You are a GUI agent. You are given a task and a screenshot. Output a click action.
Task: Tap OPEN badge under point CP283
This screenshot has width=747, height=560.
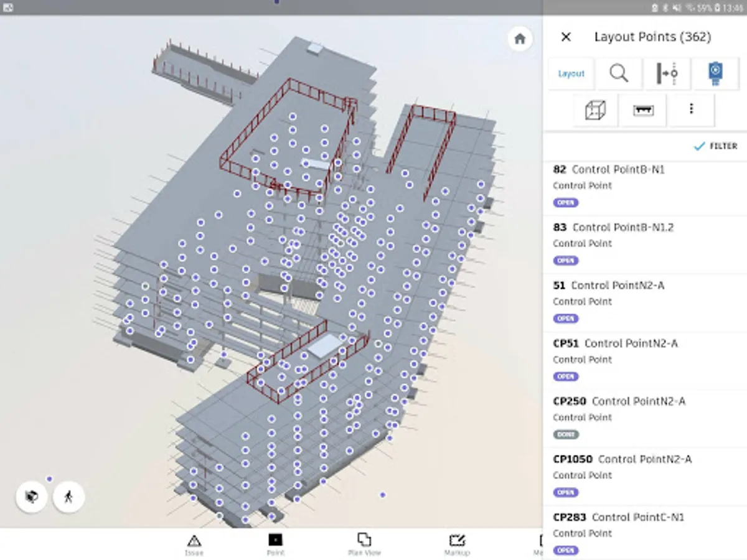565,550
